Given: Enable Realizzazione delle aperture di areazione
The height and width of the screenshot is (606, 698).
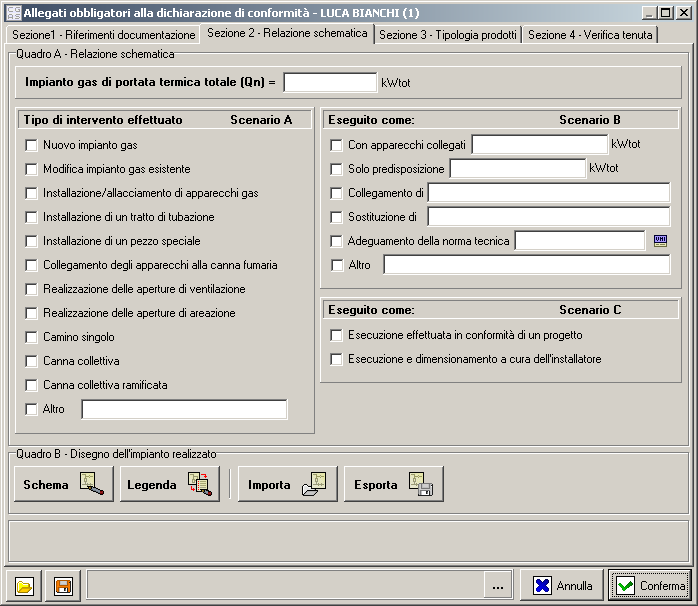Looking at the screenshot, I should (x=31, y=313).
